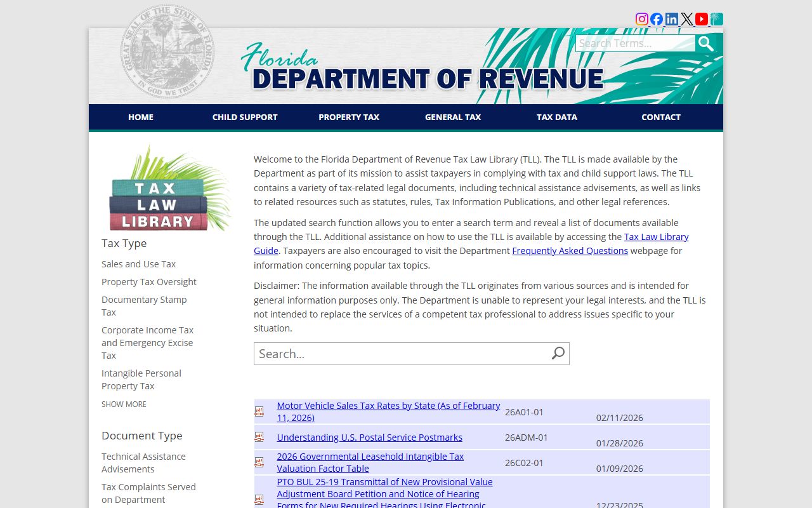This screenshot has width=812, height=508.
Task: Click the date 01/28/2026
Action: pyautogui.click(x=620, y=443)
